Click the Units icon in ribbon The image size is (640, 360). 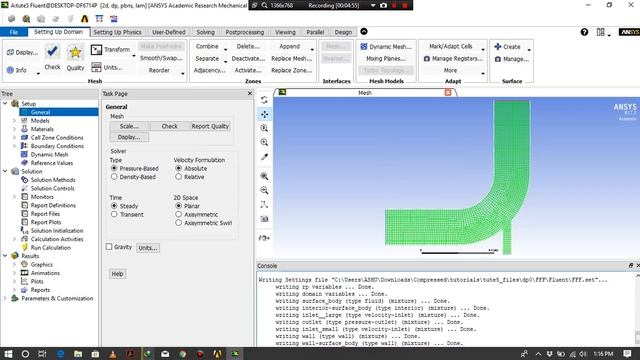click(x=96, y=67)
